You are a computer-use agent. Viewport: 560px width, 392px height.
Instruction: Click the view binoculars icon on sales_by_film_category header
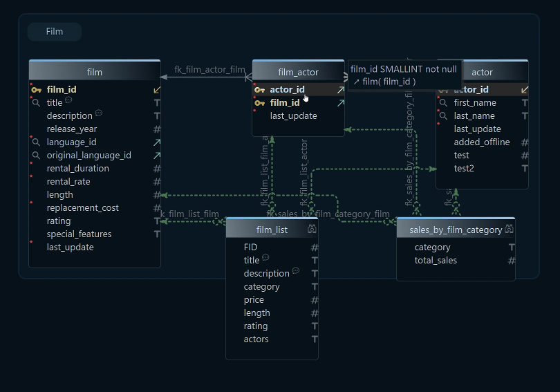coord(510,229)
